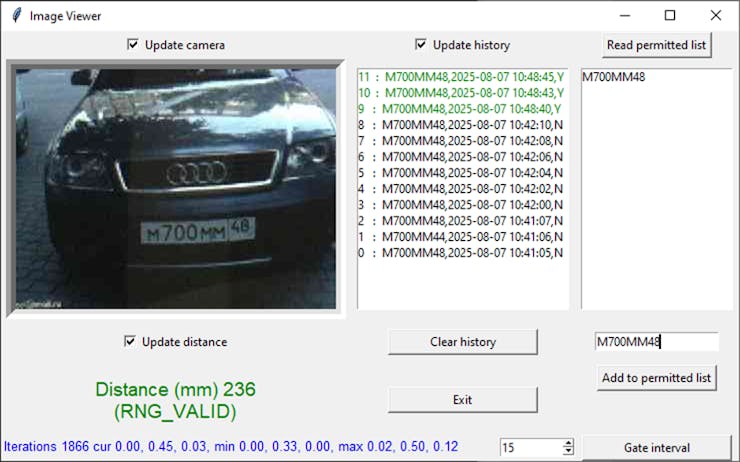
Task: Select history entry 10 at 10:48:43
Action: (x=461, y=93)
